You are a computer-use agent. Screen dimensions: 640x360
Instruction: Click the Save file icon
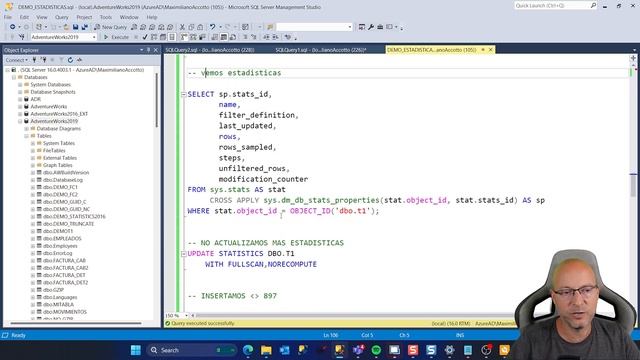[76, 27]
